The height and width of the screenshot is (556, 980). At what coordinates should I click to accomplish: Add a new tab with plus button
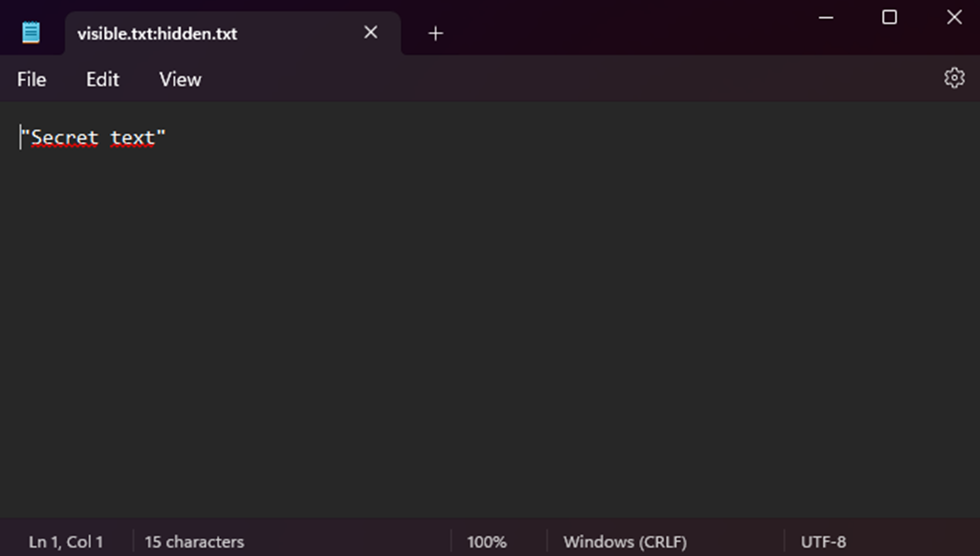[435, 33]
